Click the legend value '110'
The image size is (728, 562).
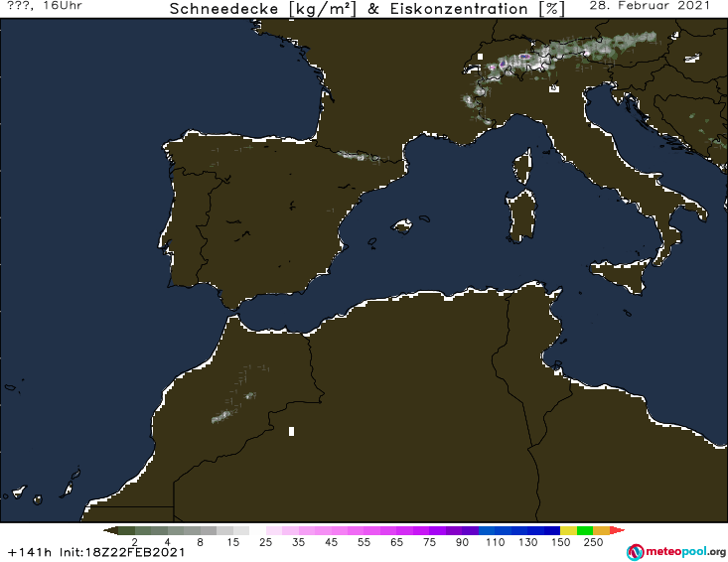coord(495,542)
